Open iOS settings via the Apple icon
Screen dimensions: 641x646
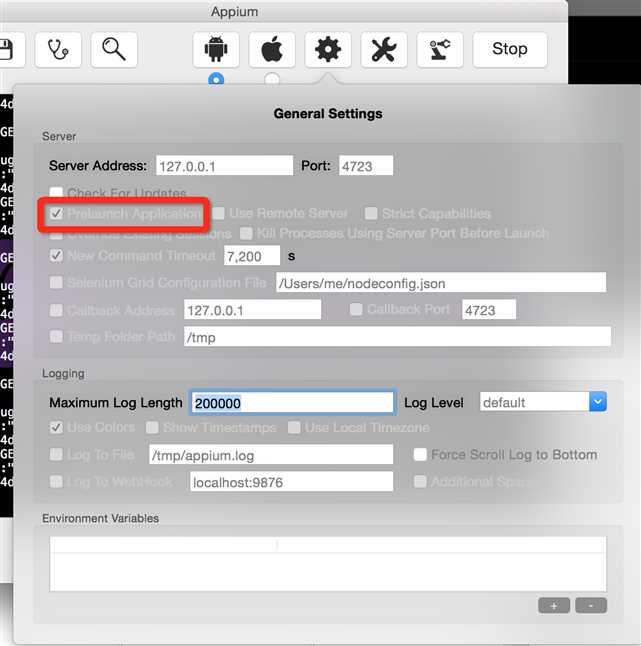click(272, 49)
